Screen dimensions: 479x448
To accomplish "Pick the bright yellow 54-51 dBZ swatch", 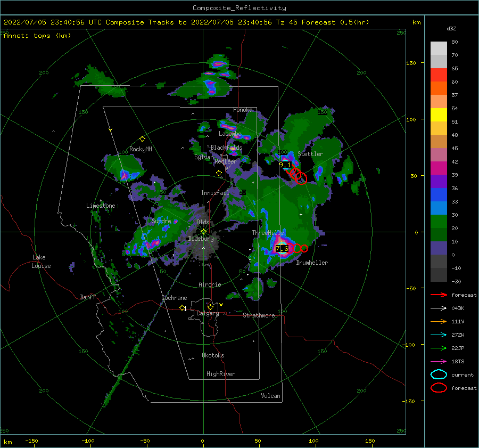I will click(x=439, y=115).
